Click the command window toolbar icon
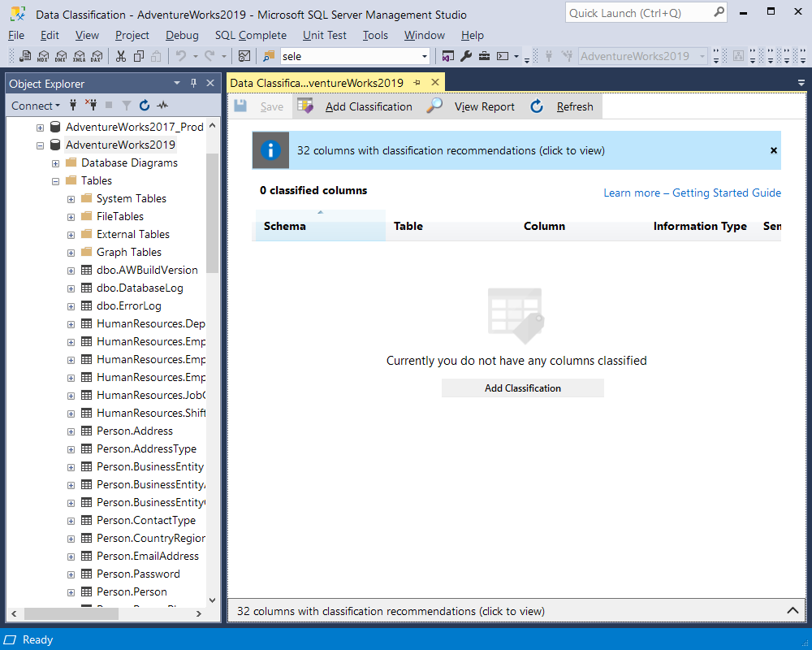The width and height of the screenshot is (812, 650). point(503,56)
